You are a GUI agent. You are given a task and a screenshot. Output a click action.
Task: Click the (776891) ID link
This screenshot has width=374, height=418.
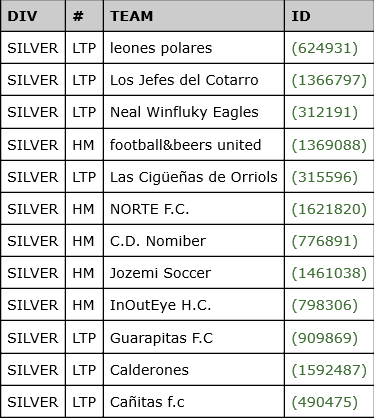(325, 241)
